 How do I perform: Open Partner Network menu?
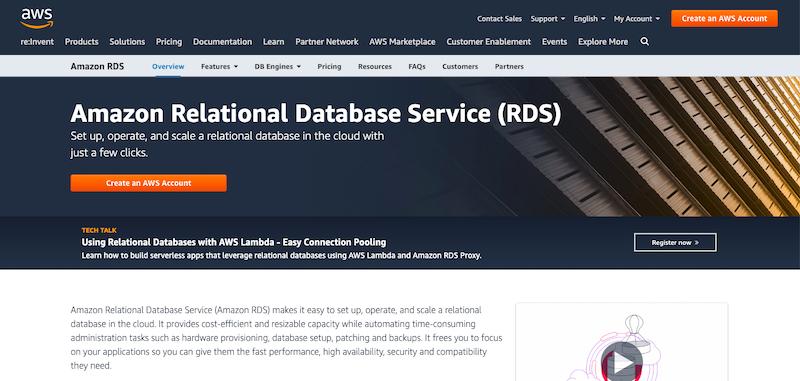[x=327, y=42]
